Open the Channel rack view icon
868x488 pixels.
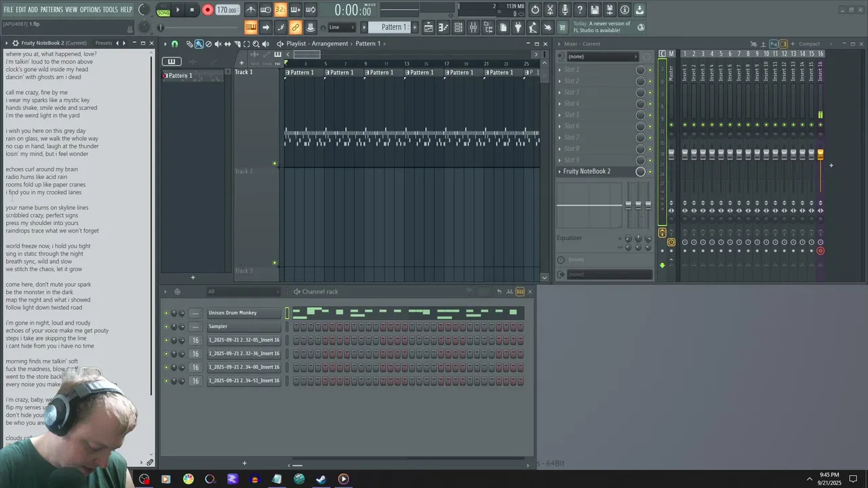[458, 27]
